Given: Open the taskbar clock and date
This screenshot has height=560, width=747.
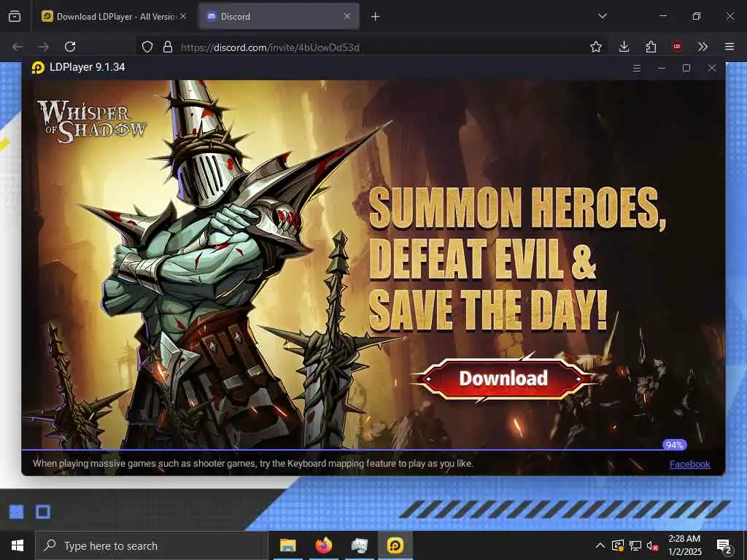Looking at the screenshot, I should click(x=684, y=545).
